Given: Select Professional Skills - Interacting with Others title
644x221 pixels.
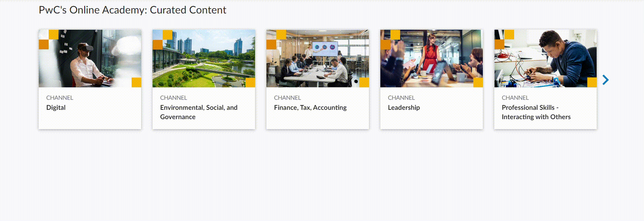Looking at the screenshot, I should point(536,112).
